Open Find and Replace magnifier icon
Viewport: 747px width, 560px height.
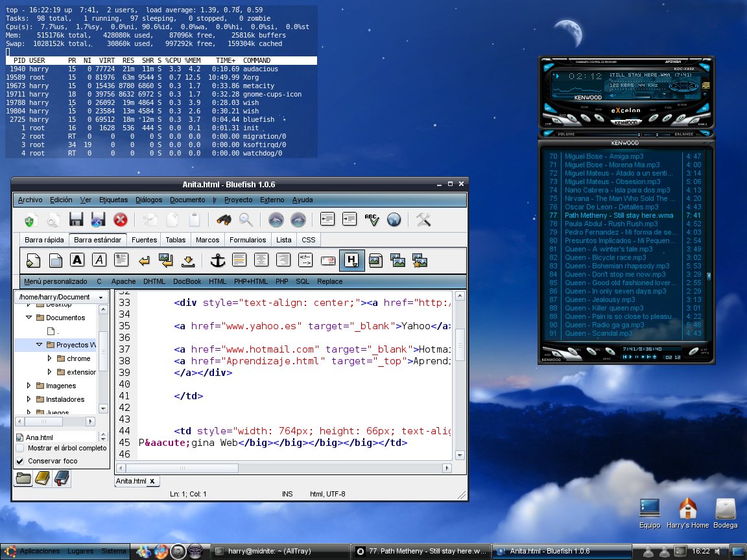pyautogui.click(x=246, y=220)
